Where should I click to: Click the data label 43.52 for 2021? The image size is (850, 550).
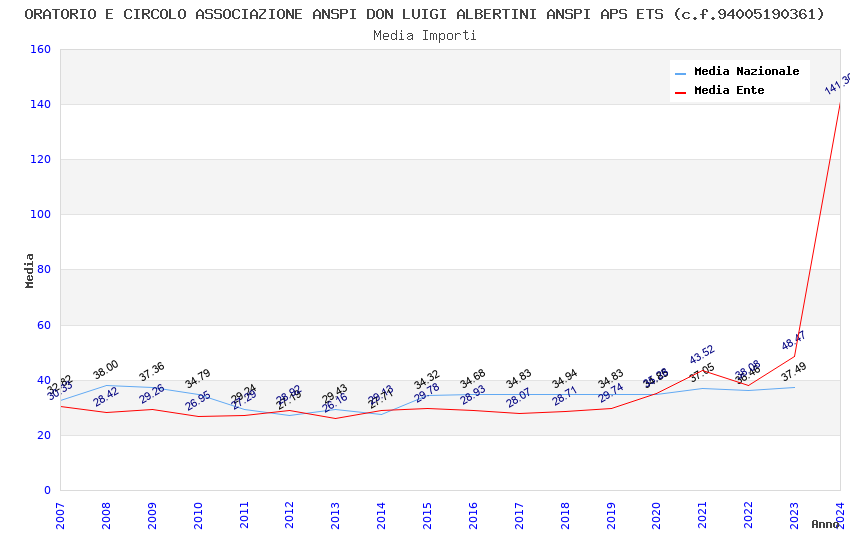[x=702, y=354]
